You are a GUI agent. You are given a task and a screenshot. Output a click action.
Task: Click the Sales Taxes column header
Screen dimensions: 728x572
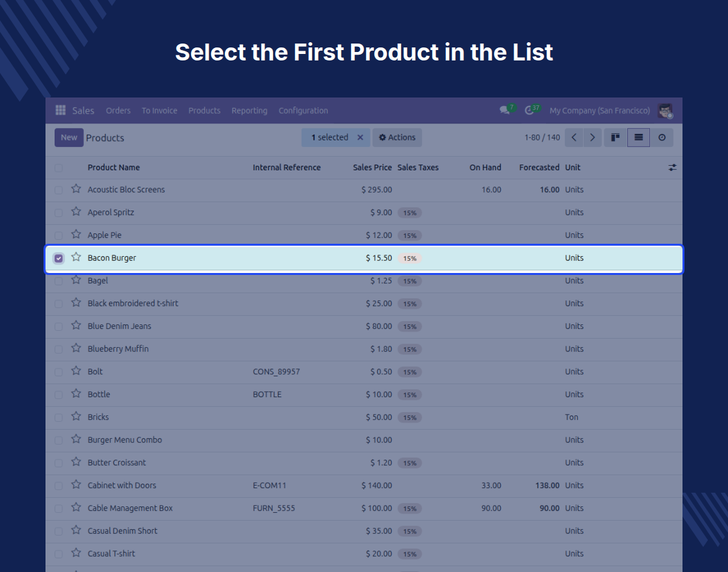[x=418, y=168]
